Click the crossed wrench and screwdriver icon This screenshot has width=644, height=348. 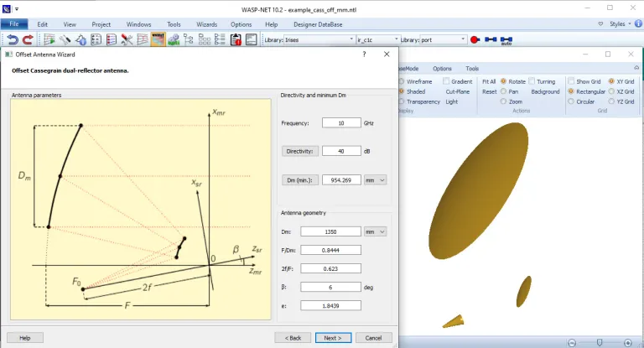(x=127, y=39)
